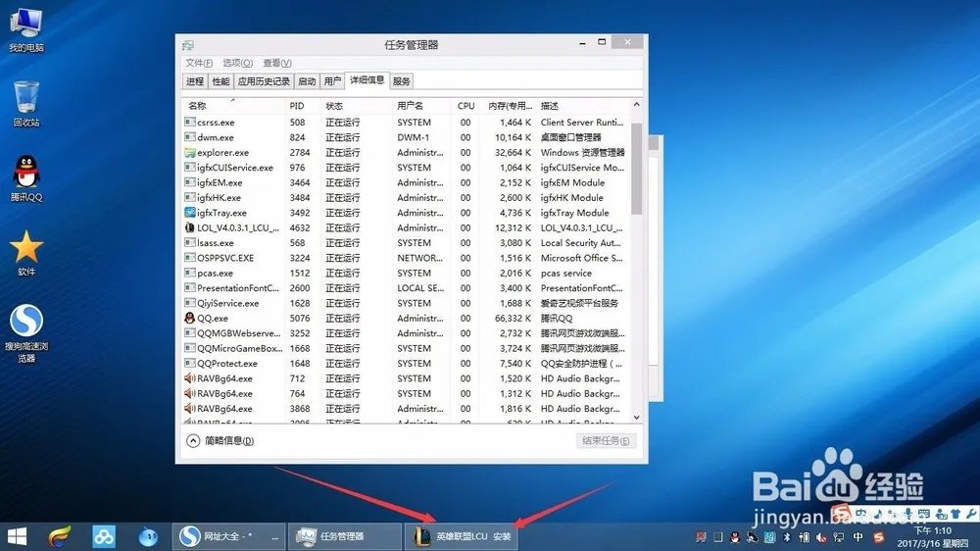Switch to the 启动 tab
The image size is (980, 551).
(307, 81)
